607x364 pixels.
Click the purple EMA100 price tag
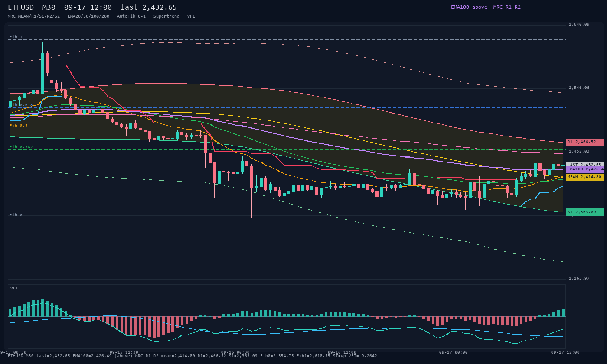(x=585, y=169)
